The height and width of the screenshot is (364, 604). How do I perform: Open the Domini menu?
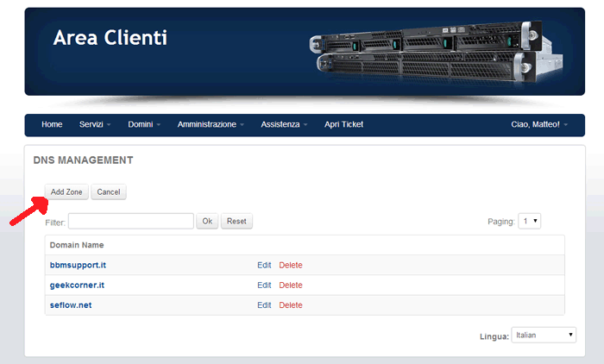pos(144,125)
